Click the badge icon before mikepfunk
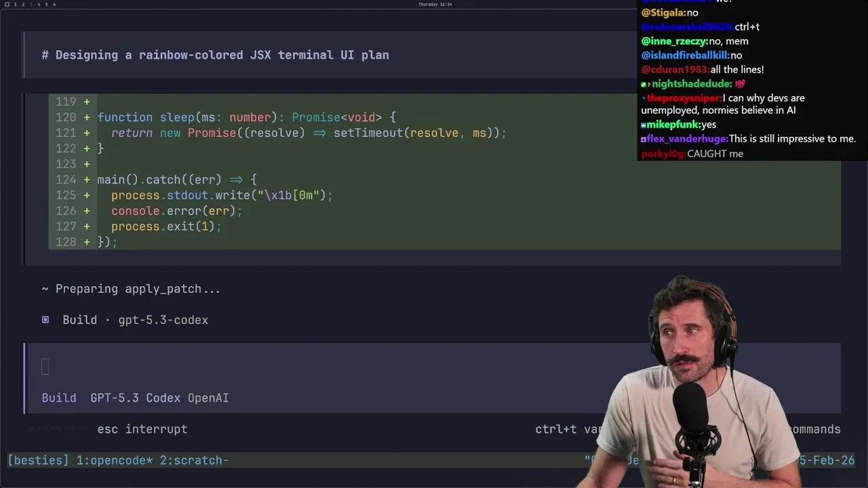 click(644, 125)
